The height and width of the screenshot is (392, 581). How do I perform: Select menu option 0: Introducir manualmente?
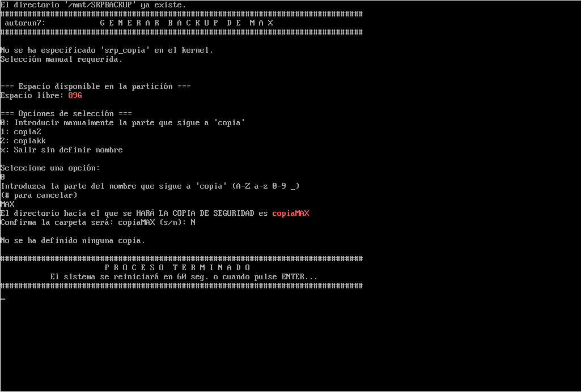coord(122,122)
